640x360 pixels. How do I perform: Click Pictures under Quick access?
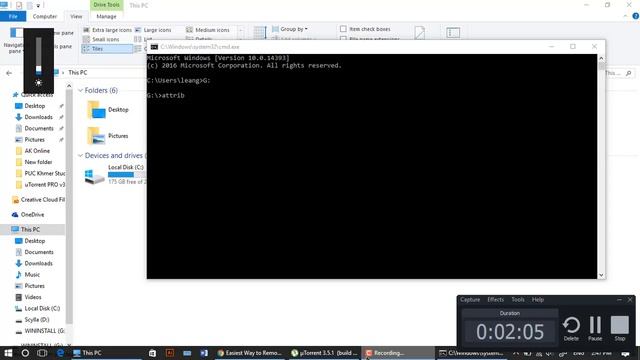(35, 140)
